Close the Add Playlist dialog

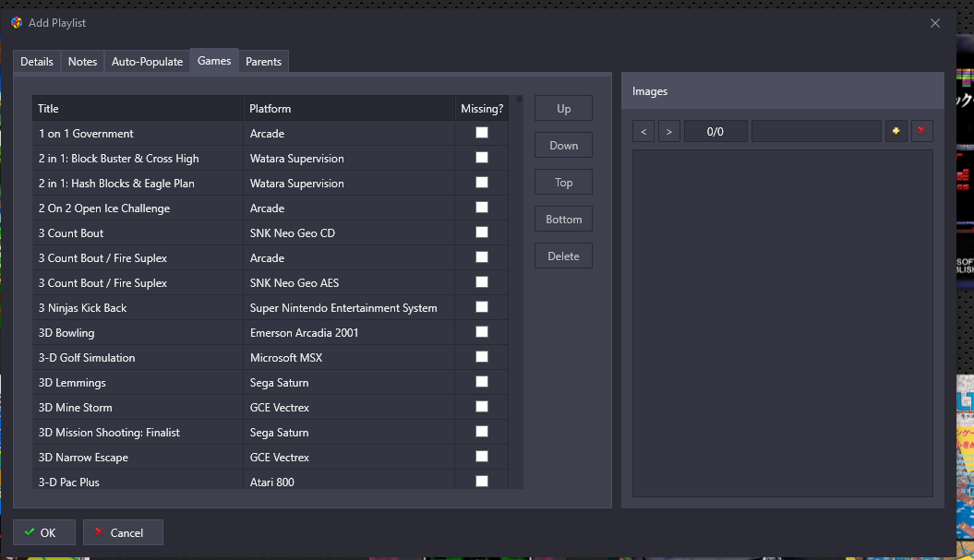point(935,23)
